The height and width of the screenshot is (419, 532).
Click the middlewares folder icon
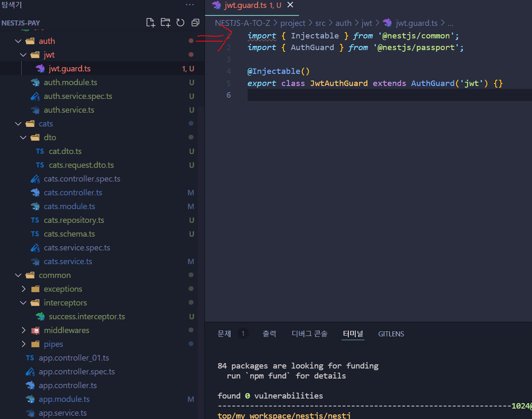coord(35,330)
